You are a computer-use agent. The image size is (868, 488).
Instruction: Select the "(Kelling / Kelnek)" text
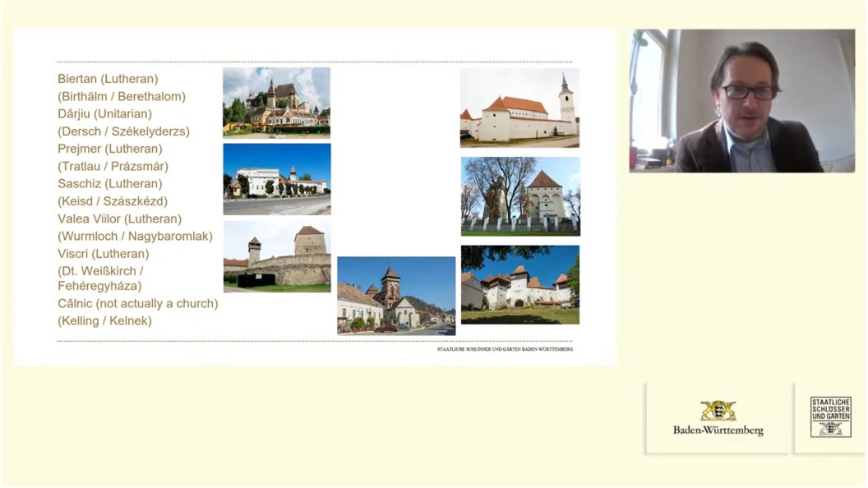tap(104, 320)
